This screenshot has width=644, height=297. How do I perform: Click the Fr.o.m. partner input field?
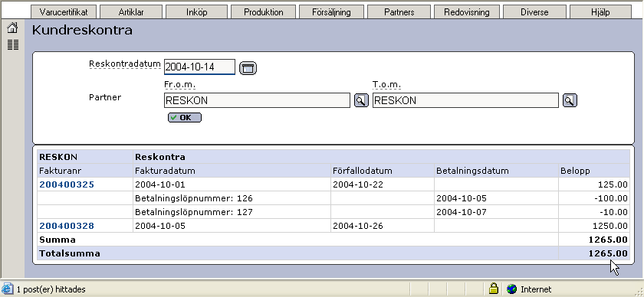point(257,100)
